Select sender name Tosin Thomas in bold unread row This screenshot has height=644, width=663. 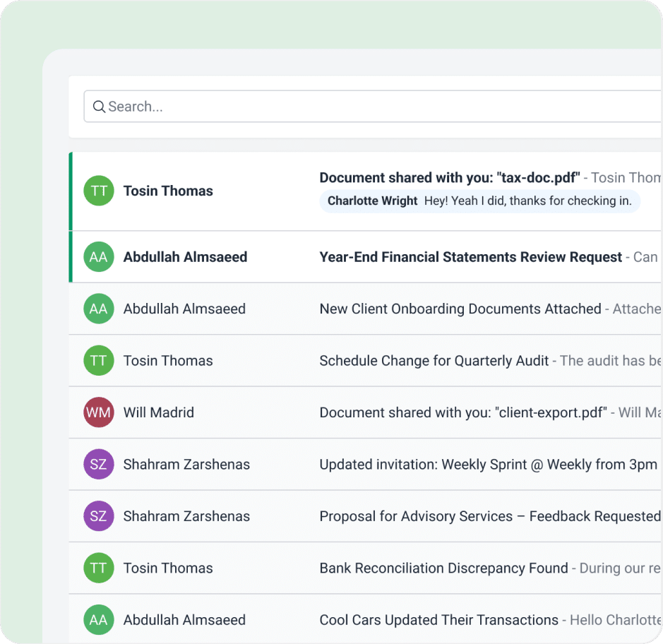168,191
